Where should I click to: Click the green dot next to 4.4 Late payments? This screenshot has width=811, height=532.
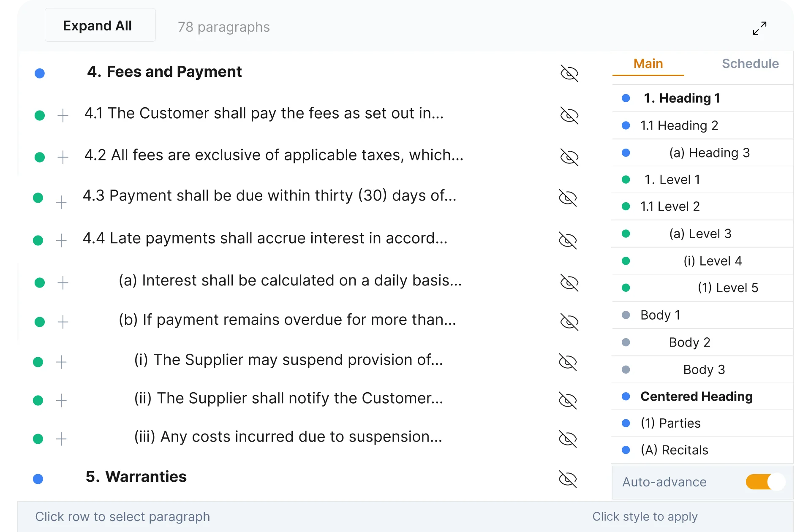point(38,241)
